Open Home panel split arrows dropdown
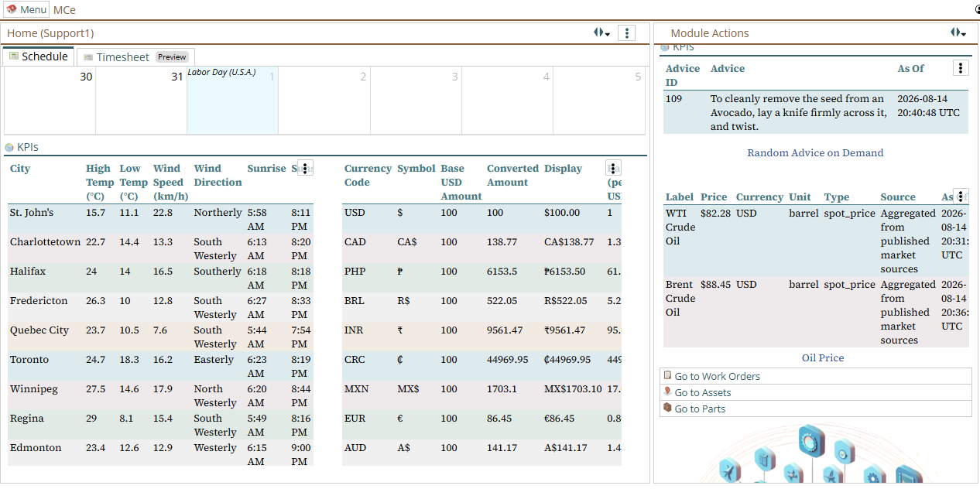This screenshot has height=489, width=980. coord(601,33)
